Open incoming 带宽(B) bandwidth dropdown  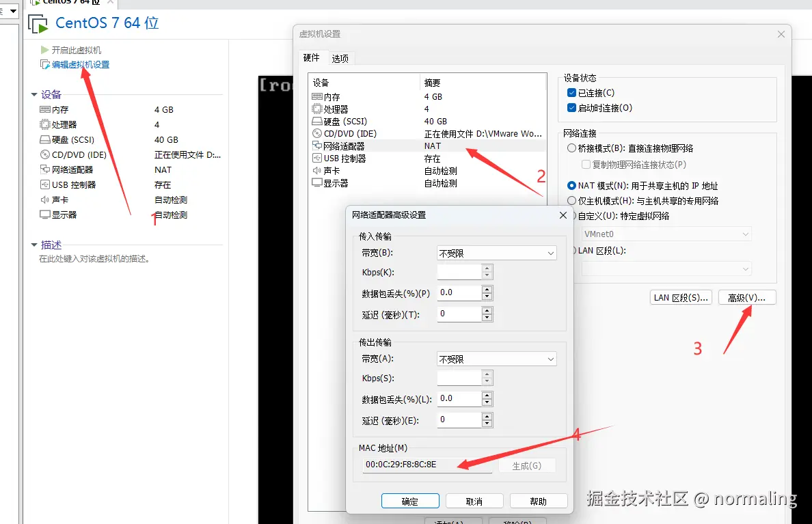coord(497,253)
